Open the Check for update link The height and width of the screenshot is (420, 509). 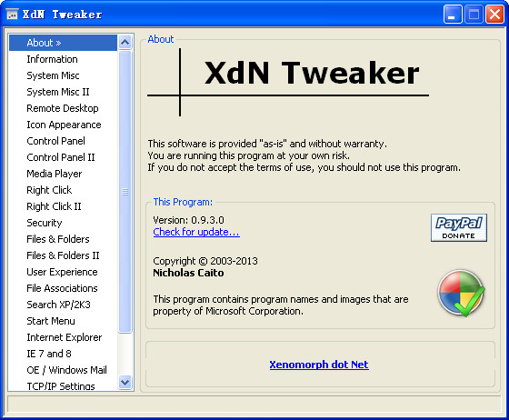(x=196, y=232)
